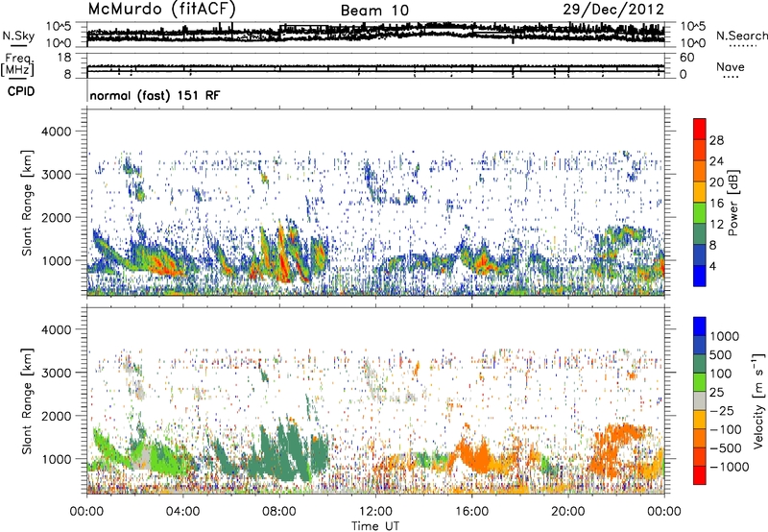
Task: Click 'Slant Range [km]' label of power panel
Action: tap(28, 203)
